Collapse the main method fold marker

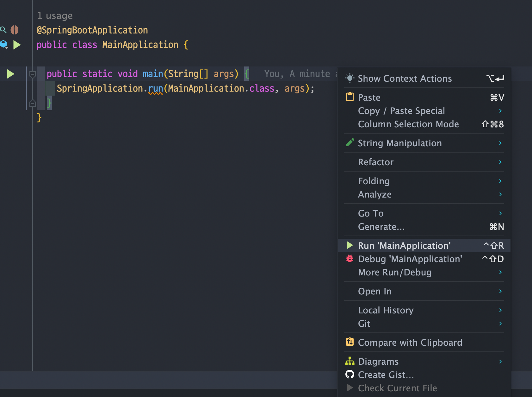point(32,74)
